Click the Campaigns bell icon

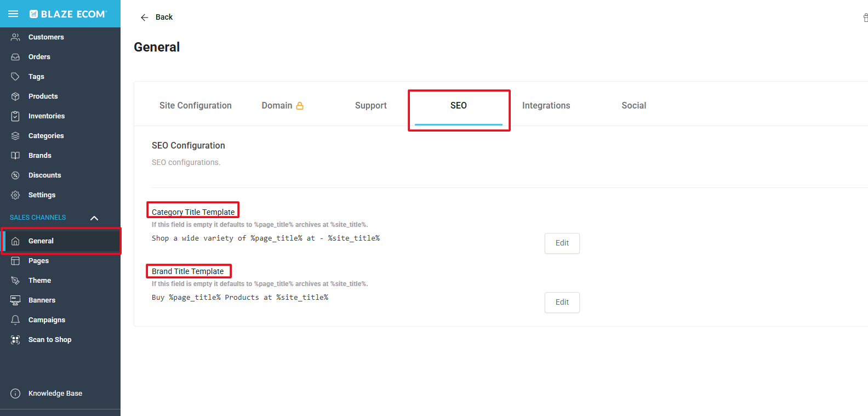point(15,320)
